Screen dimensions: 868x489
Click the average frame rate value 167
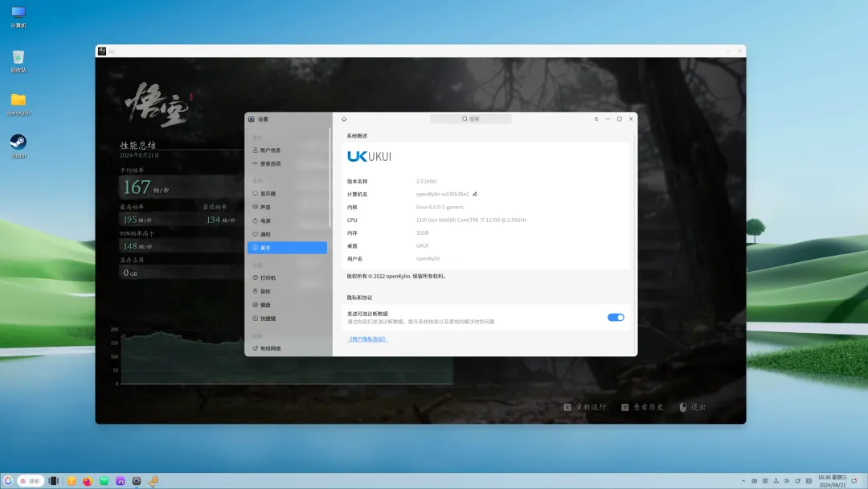point(137,187)
